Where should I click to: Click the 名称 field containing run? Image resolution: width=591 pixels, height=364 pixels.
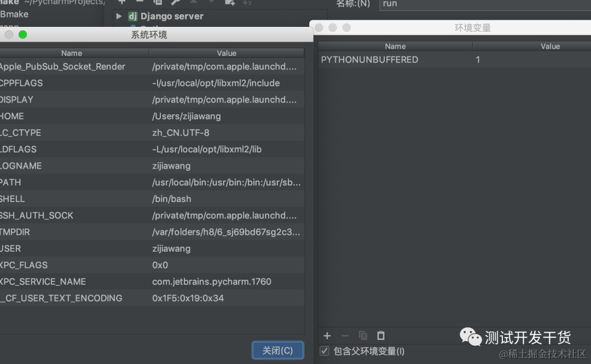click(x=485, y=4)
